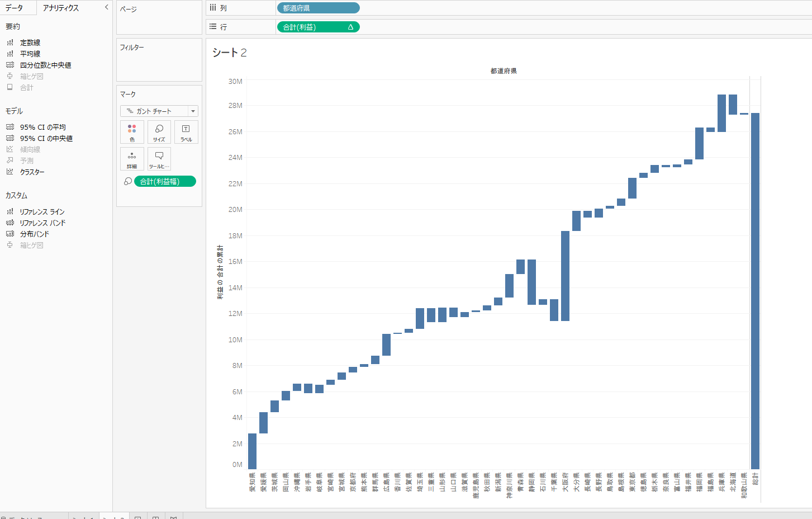Select 平均線 average line item
The image size is (812, 519).
point(30,54)
